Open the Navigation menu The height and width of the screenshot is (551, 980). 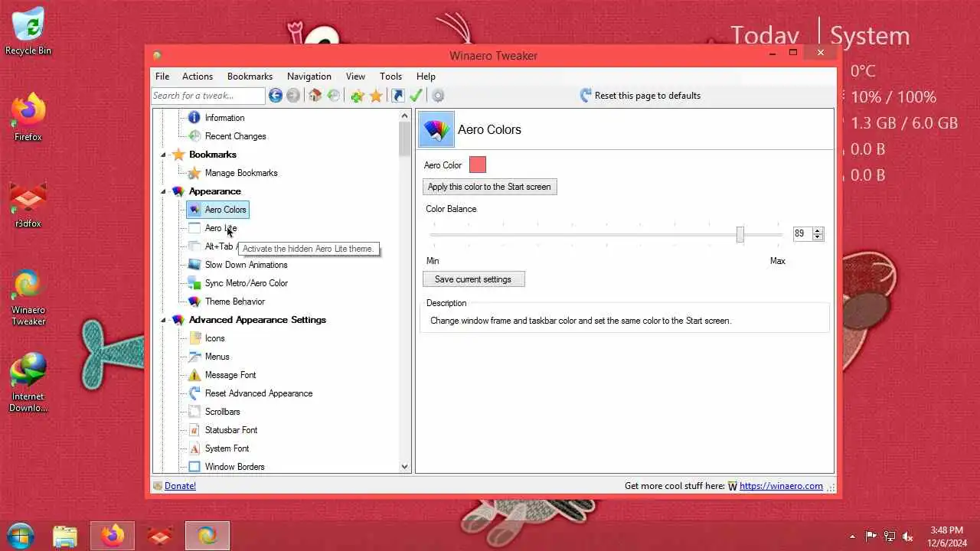coord(309,77)
